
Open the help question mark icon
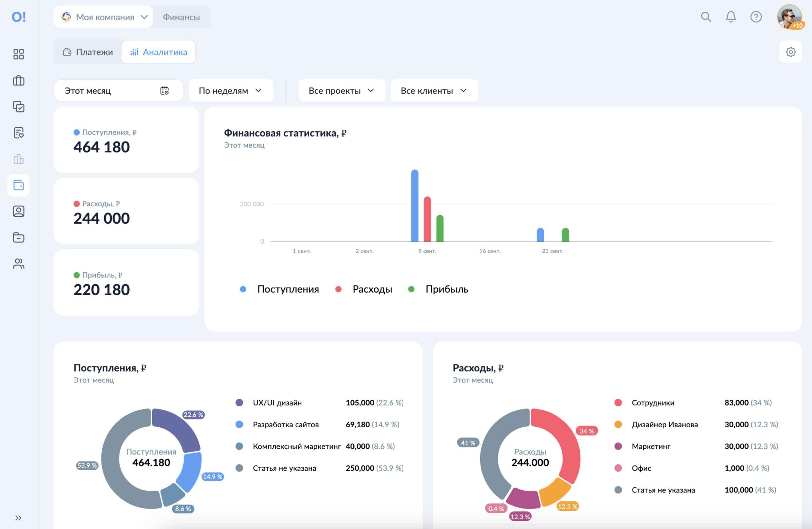tap(756, 17)
